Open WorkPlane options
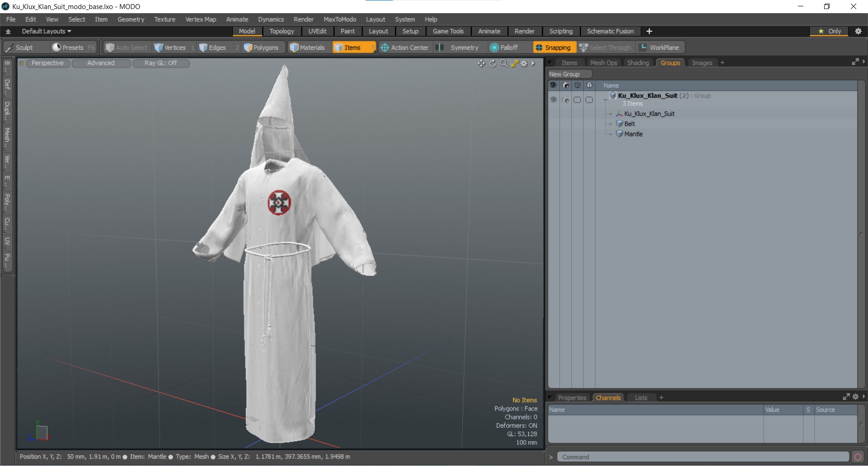The image size is (868, 466). [x=660, y=47]
